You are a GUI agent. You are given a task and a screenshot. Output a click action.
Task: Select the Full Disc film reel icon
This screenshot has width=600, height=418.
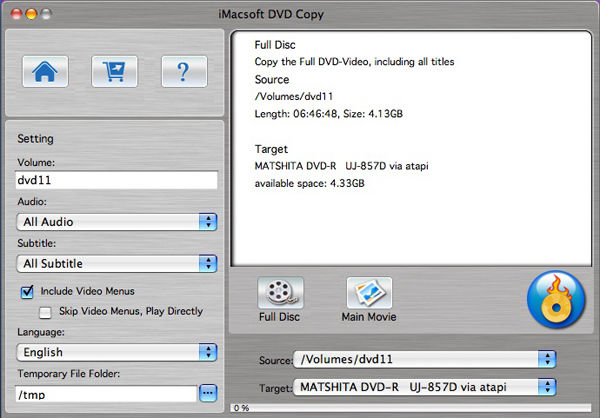tap(280, 293)
